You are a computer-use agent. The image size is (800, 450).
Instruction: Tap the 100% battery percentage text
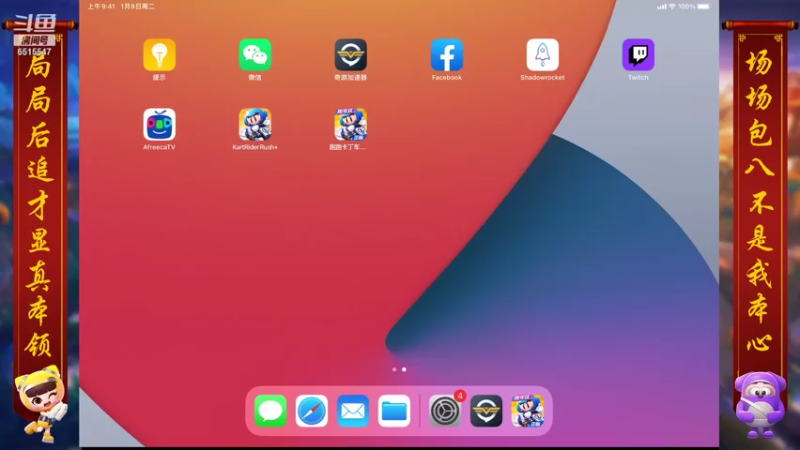coord(687,7)
